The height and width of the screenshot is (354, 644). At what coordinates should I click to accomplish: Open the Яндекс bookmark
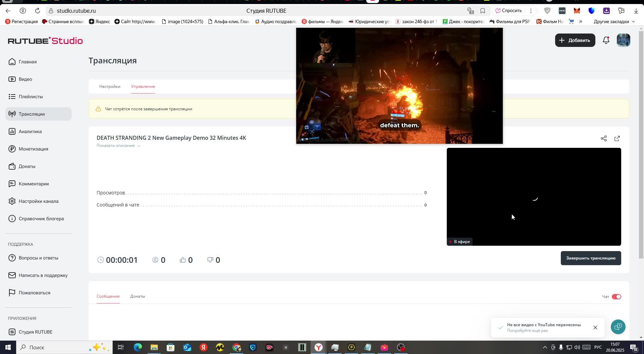(99, 21)
